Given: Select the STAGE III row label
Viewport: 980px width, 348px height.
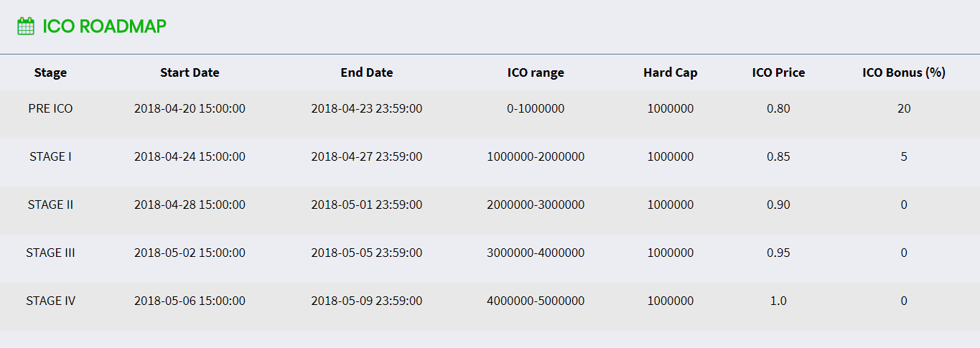Looking at the screenshot, I should click(50, 253).
